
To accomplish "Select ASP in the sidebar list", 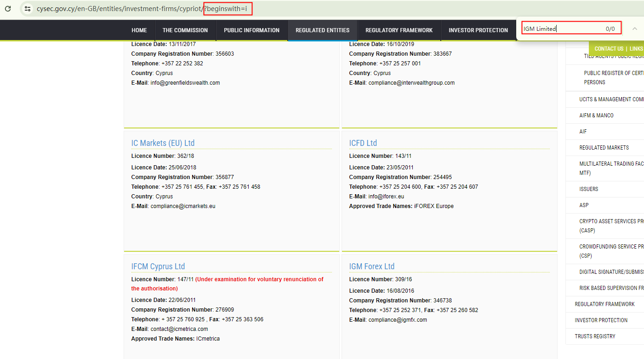I will pyautogui.click(x=584, y=205).
